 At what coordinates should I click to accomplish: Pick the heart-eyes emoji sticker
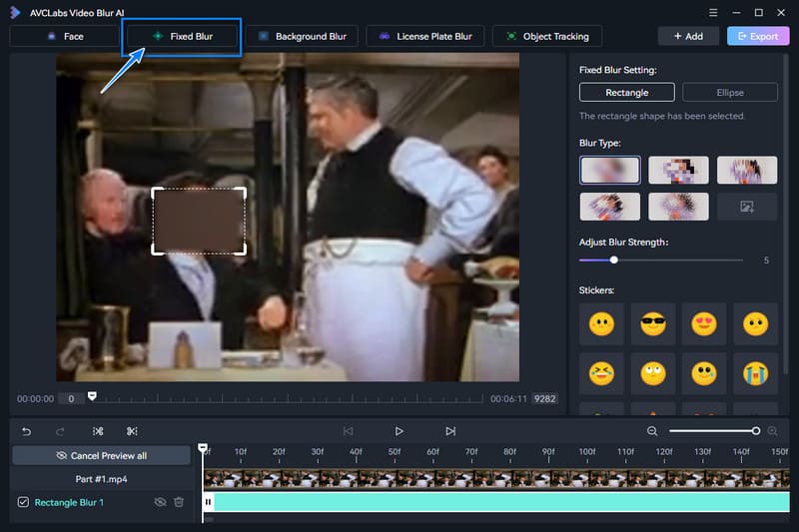(704, 324)
